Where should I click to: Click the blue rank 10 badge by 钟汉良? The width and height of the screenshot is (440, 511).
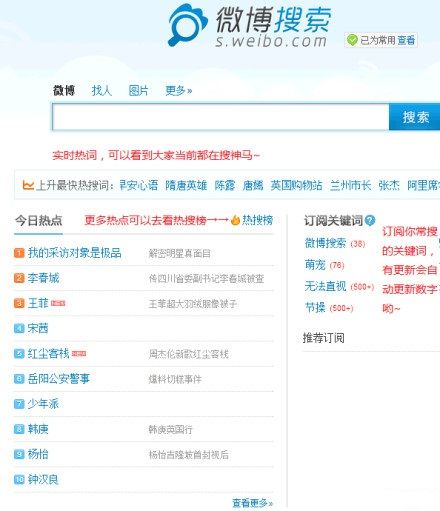(x=19, y=479)
